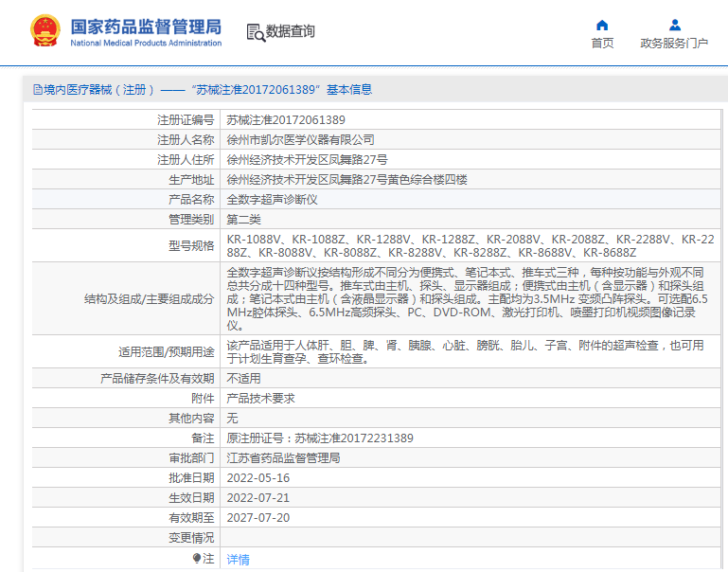The image size is (728, 572).
Task: Click the 附件 row label
Action: point(203,399)
